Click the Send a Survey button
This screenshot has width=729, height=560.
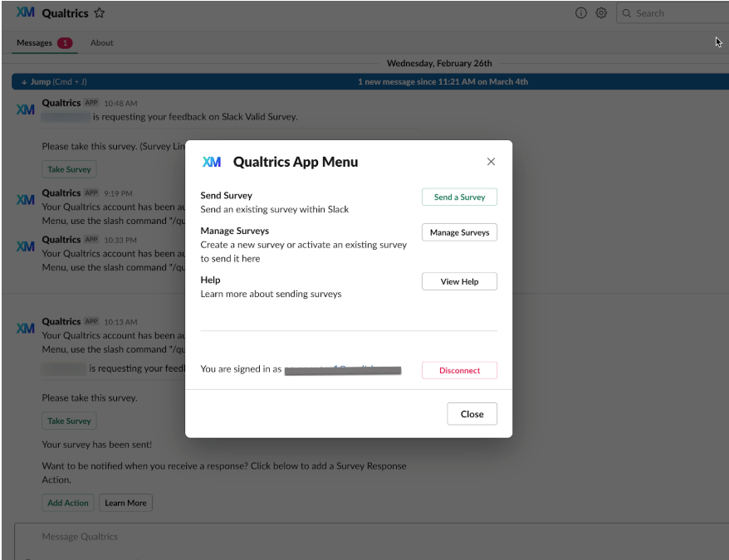click(x=459, y=197)
